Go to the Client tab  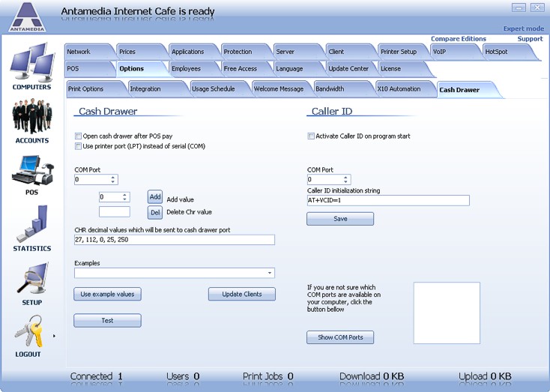coord(350,52)
